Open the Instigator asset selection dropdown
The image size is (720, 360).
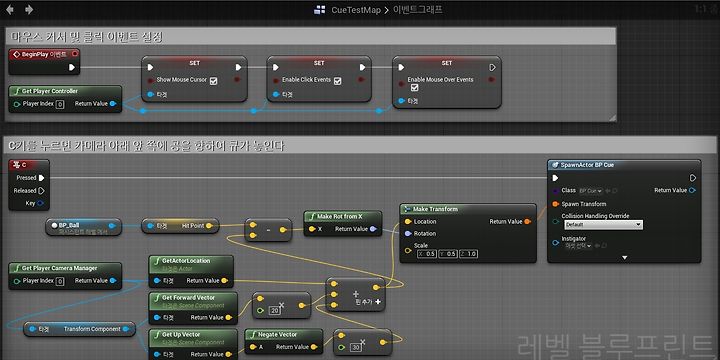tap(578, 246)
